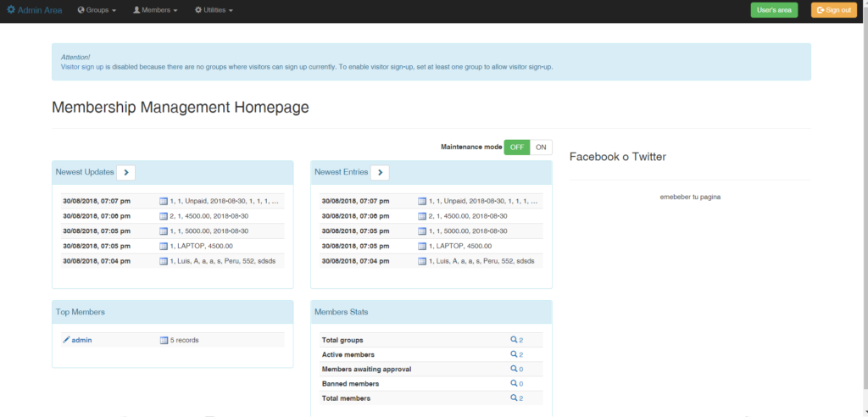Open Newest Entries arrow button
The image size is (868, 417).
click(x=380, y=172)
